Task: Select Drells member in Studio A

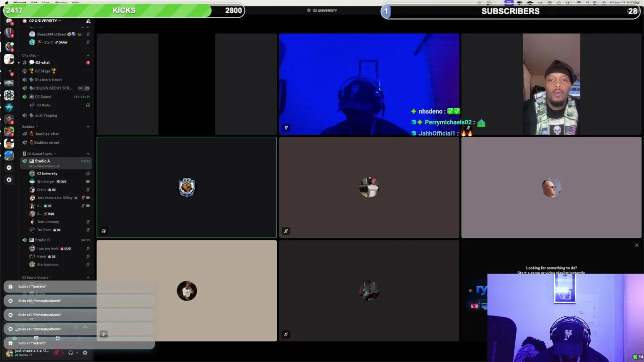Action: pyautogui.click(x=59, y=190)
